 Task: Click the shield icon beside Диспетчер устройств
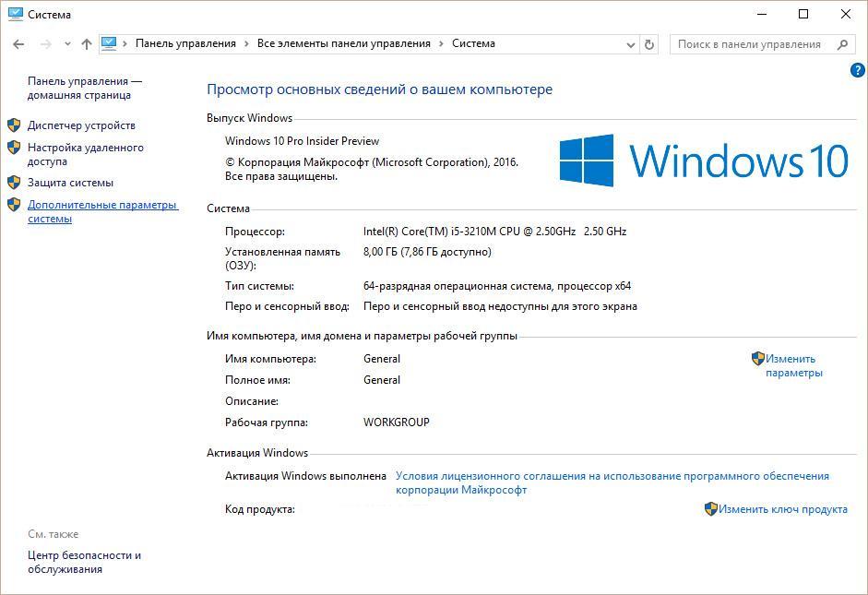15,125
